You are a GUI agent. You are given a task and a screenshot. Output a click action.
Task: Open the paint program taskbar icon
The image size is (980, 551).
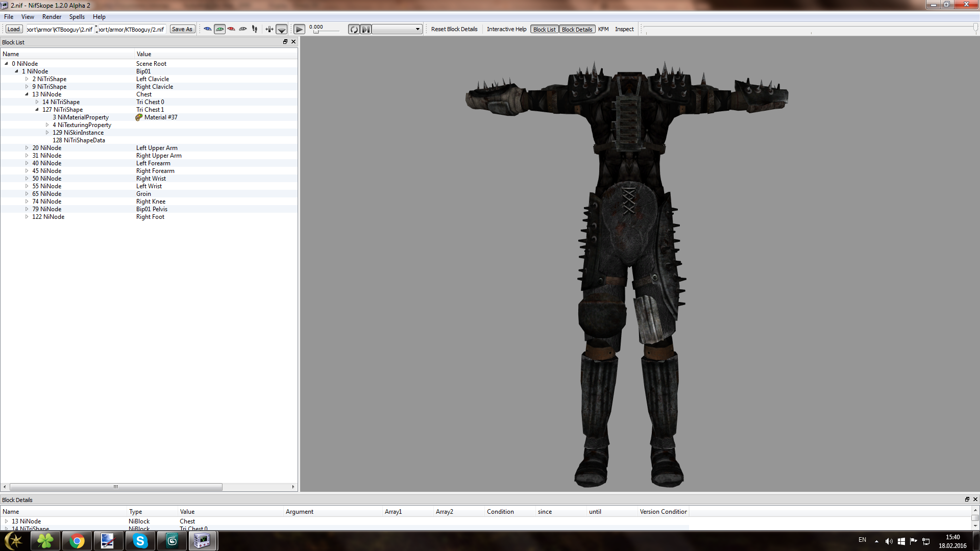108,541
